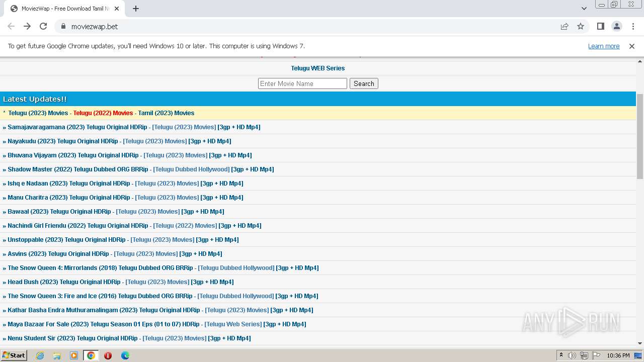The height and width of the screenshot is (362, 644).
Task: Open Asvins (2023) Telugu Original HDRip
Action: pyautogui.click(x=58, y=254)
